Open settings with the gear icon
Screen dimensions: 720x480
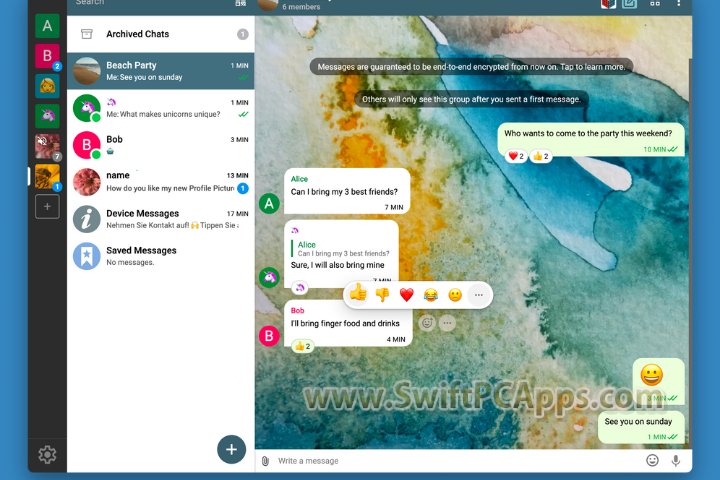point(47,455)
